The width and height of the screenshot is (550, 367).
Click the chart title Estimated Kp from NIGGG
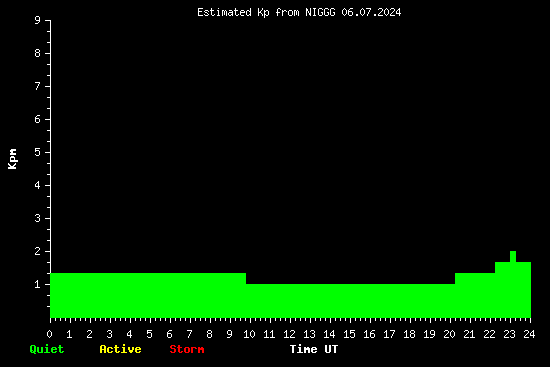[266, 12]
